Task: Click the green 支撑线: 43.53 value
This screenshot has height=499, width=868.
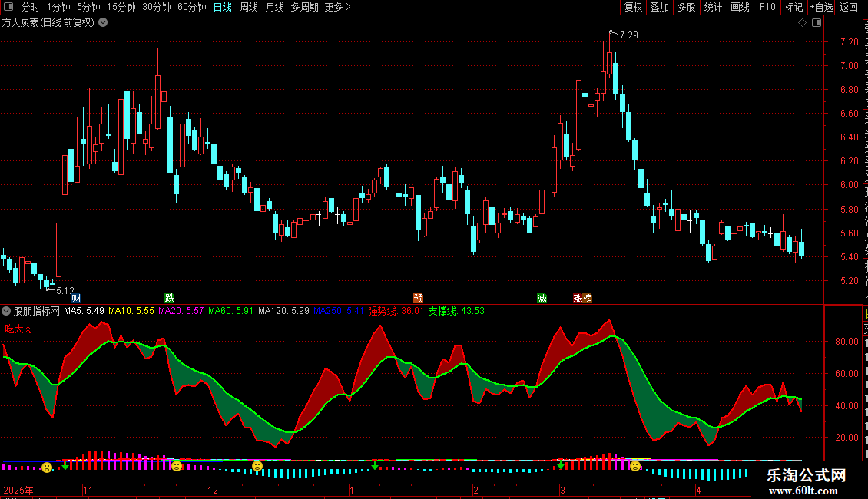Action: click(x=457, y=311)
